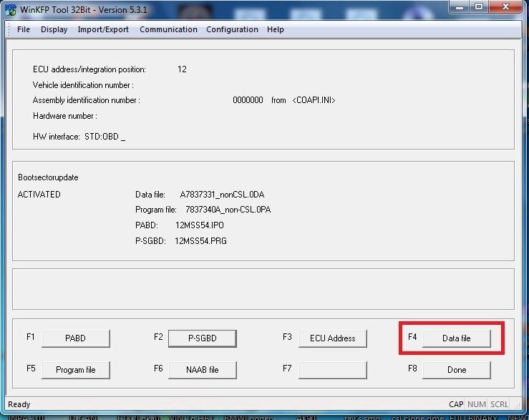The image size is (529, 420).
Task: Select the F2 P-SGBD button
Action: point(202,338)
